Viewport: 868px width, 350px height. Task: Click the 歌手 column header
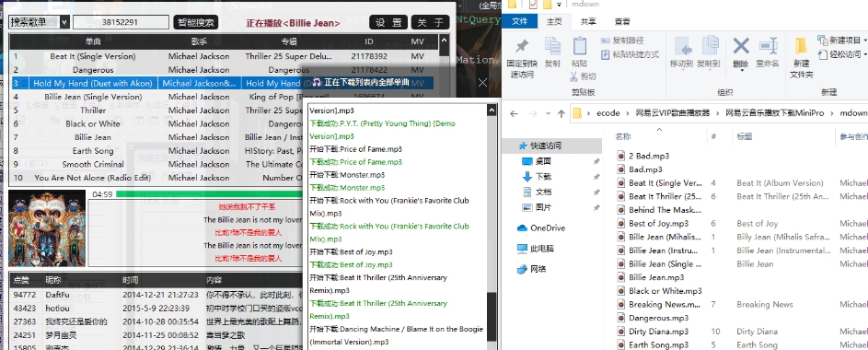tap(199, 41)
